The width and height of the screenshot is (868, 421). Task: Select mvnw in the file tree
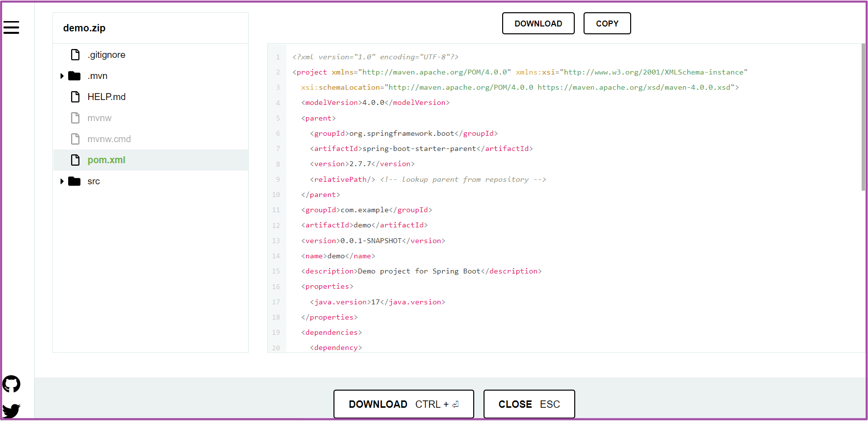click(x=100, y=118)
